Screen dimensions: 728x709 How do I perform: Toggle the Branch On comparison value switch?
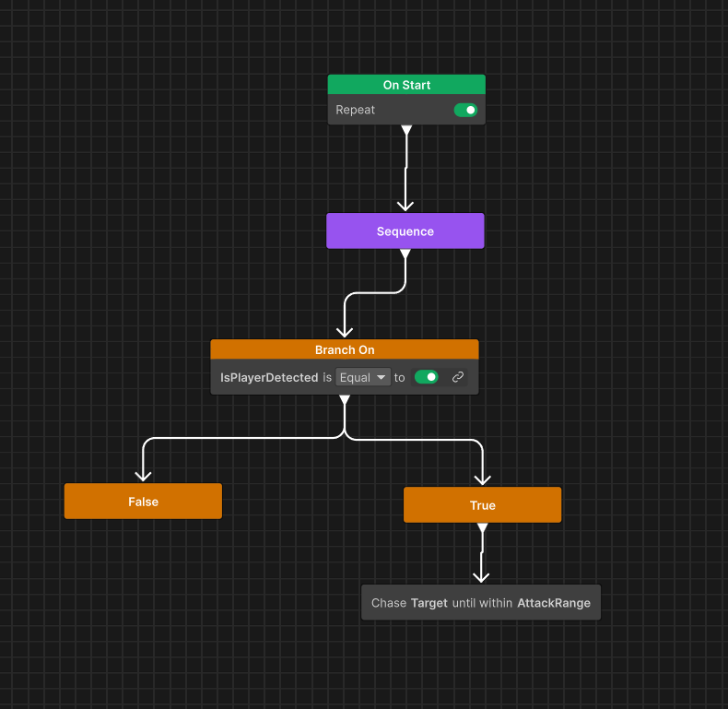(427, 377)
